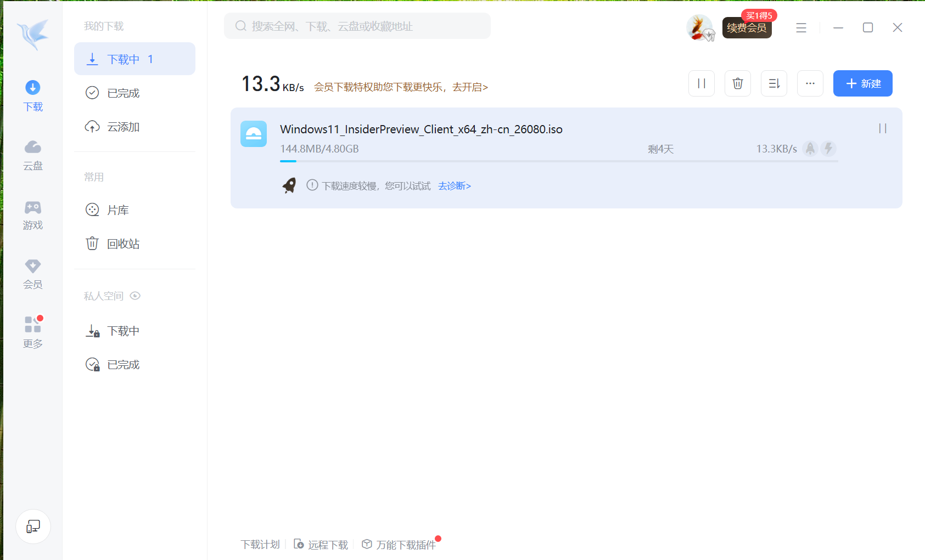Open the three-dot more options button

[810, 83]
